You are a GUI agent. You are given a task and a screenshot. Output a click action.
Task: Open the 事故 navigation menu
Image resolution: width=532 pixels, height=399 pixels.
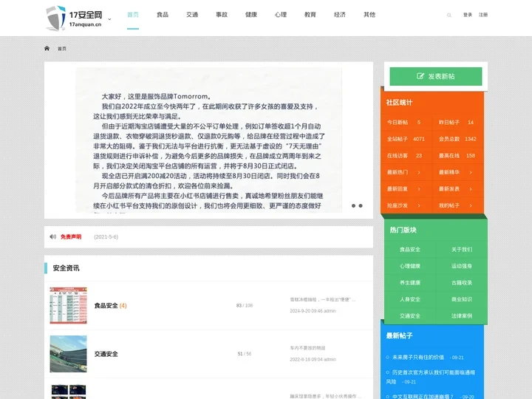tap(222, 15)
